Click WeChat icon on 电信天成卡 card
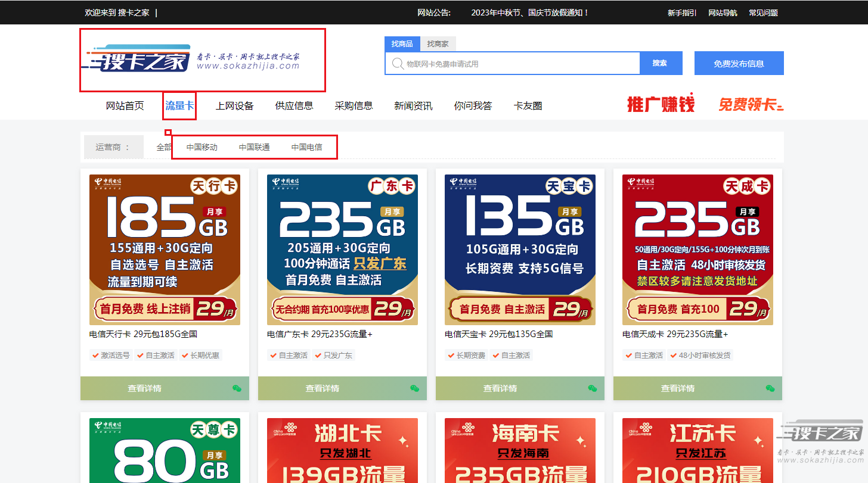 770,388
